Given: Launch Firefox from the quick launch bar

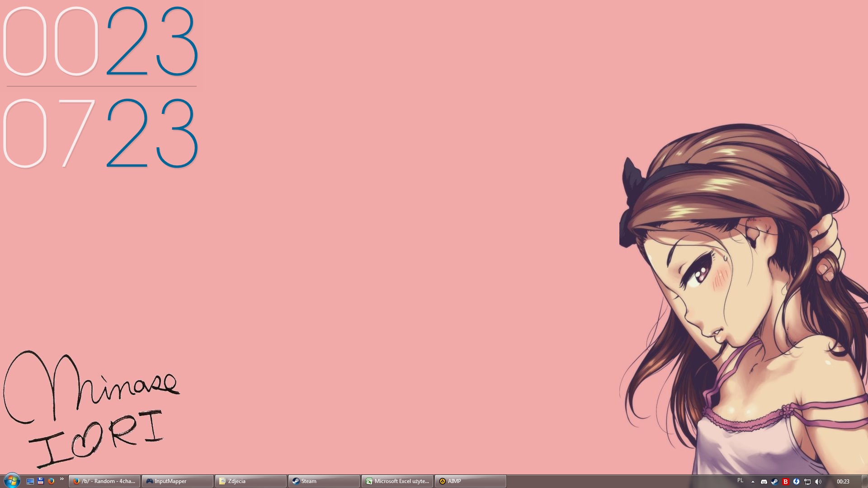Looking at the screenshot, I should click(x=51, y=481).
